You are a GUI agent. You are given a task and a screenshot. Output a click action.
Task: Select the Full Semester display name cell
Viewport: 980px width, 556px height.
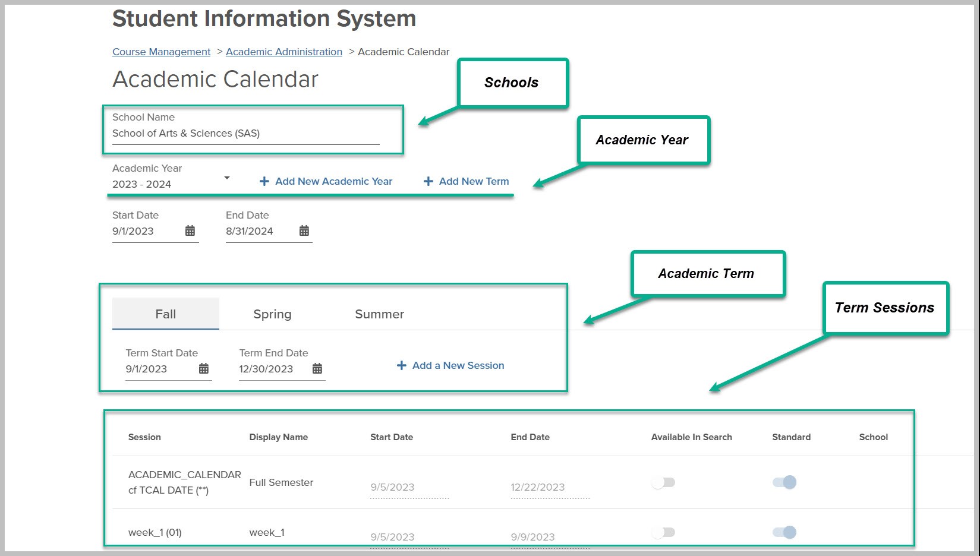pos(281,482)
